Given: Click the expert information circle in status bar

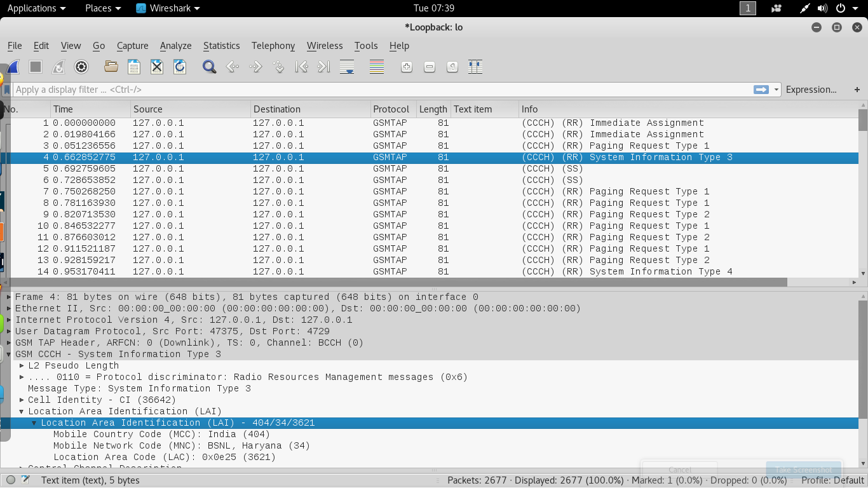Looking at the screenshot, I should point(11,480).
